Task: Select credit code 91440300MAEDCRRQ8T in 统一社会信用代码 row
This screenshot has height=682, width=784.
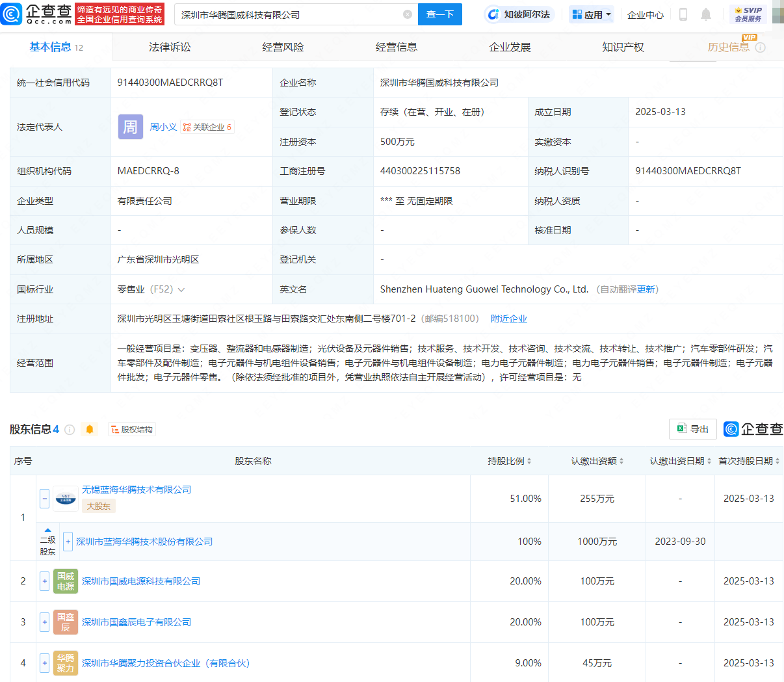Action: pos(170,83)
